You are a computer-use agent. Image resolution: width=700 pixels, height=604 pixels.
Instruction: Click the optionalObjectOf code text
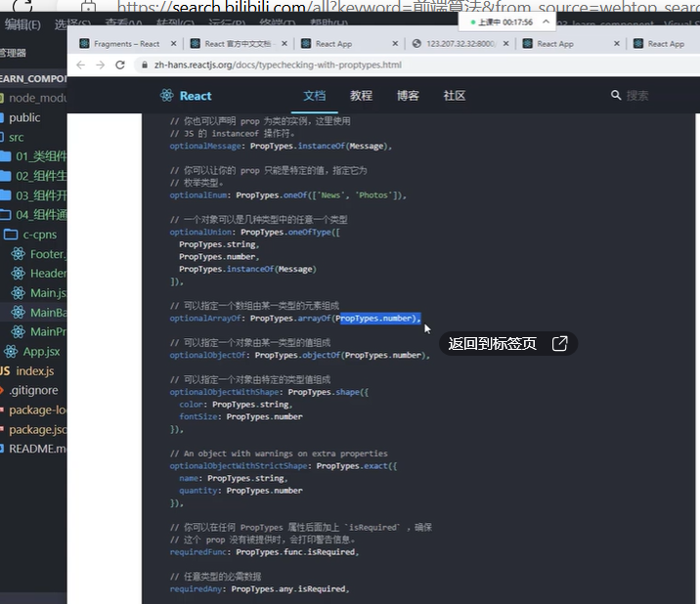click(207, 356)
